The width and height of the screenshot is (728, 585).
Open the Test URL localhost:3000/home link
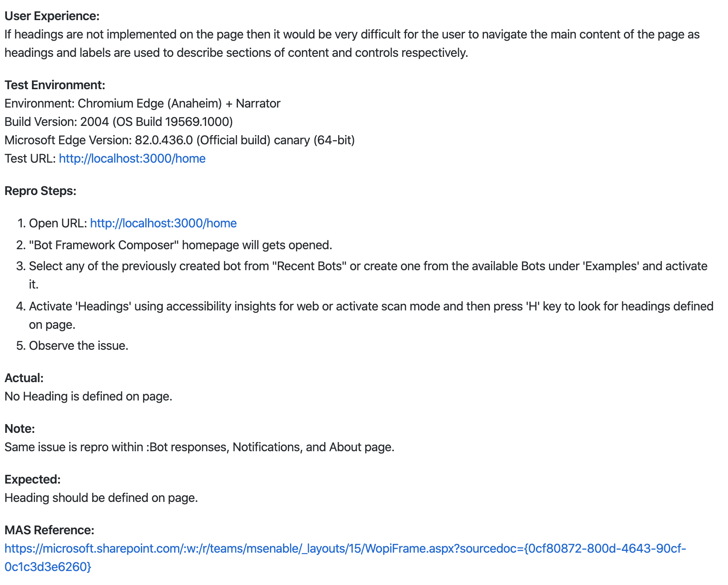[x=132, y=159]
